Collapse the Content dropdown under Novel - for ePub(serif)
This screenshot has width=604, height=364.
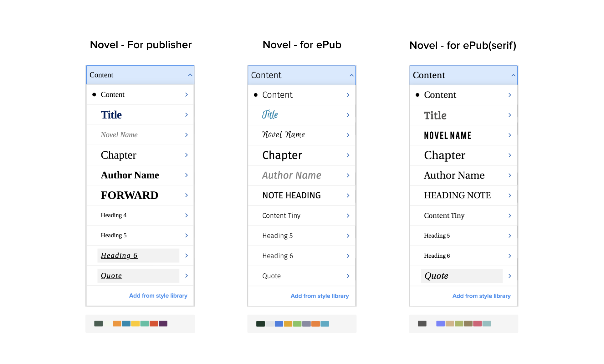(x=513, y=75)
